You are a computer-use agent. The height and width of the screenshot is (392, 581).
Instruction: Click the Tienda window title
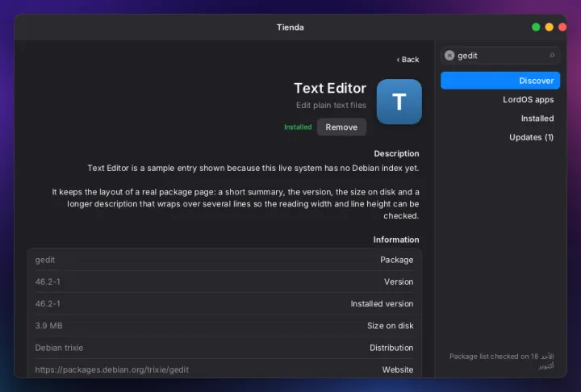[290, 27]
